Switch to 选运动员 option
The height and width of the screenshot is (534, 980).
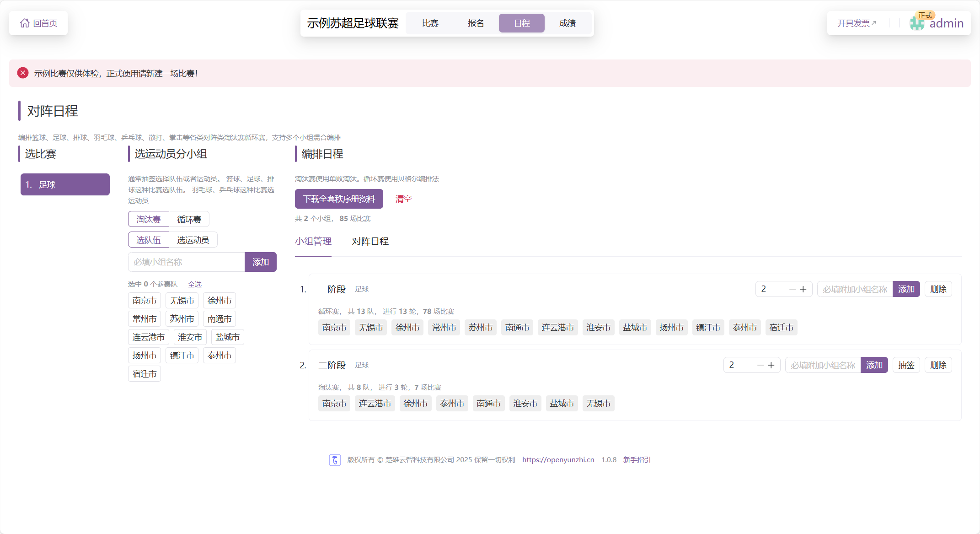(193, 240)
